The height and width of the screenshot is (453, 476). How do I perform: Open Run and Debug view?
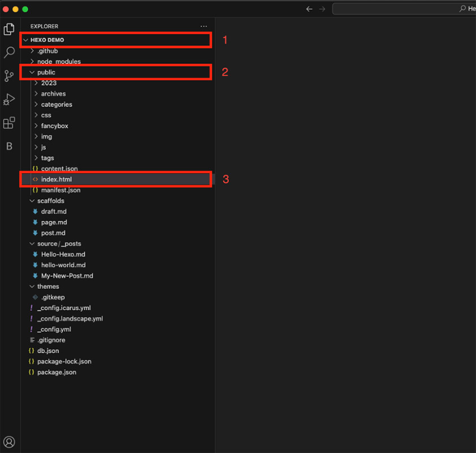9,99
